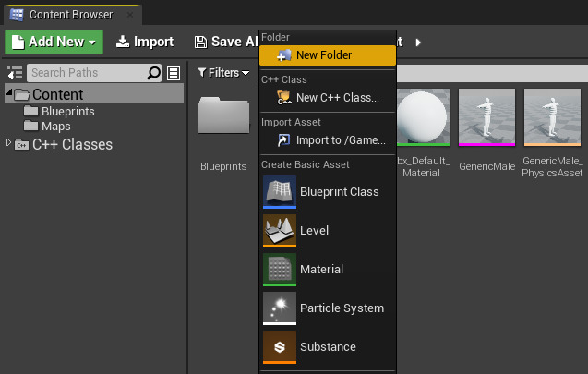Click the Import download icon
The height and width of the screenshot is (374, 588).
point(122,42)
